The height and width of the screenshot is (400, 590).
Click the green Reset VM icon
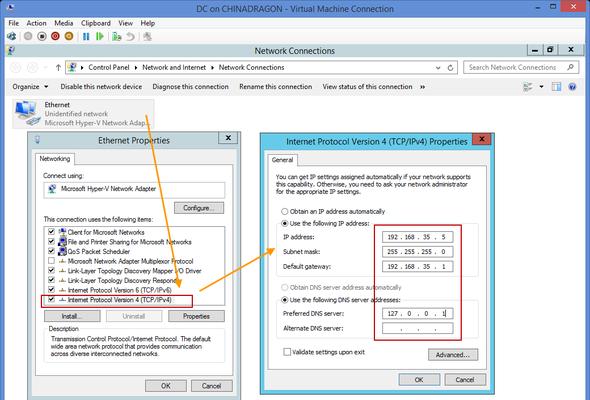(100, 37)
